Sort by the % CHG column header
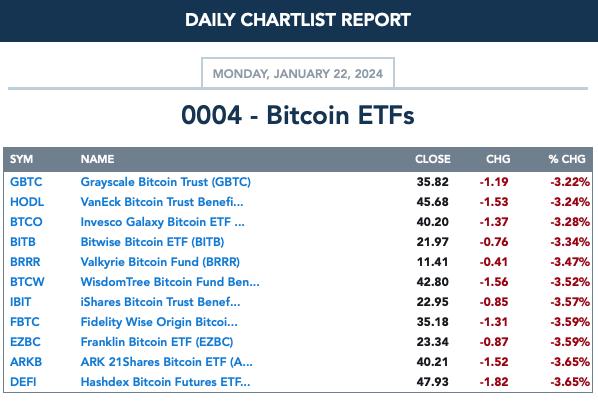The height and width of the screenshot is (401, 598). click(x=567, y=159)
